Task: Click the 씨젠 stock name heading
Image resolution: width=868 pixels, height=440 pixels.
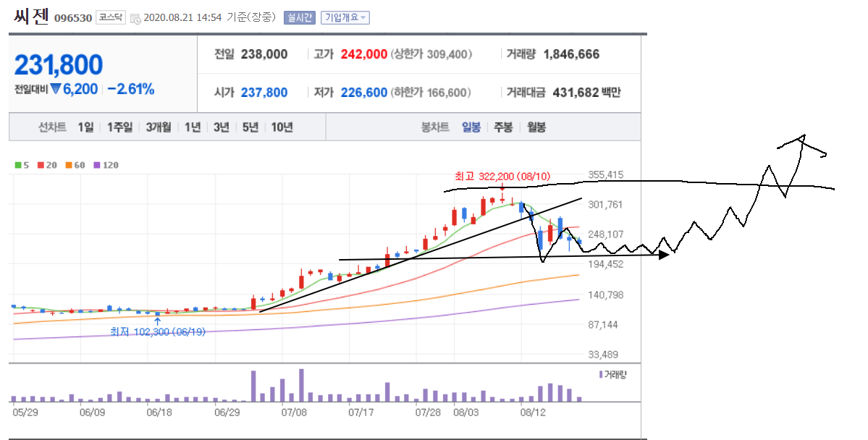Action: click(x=29, y=16)
